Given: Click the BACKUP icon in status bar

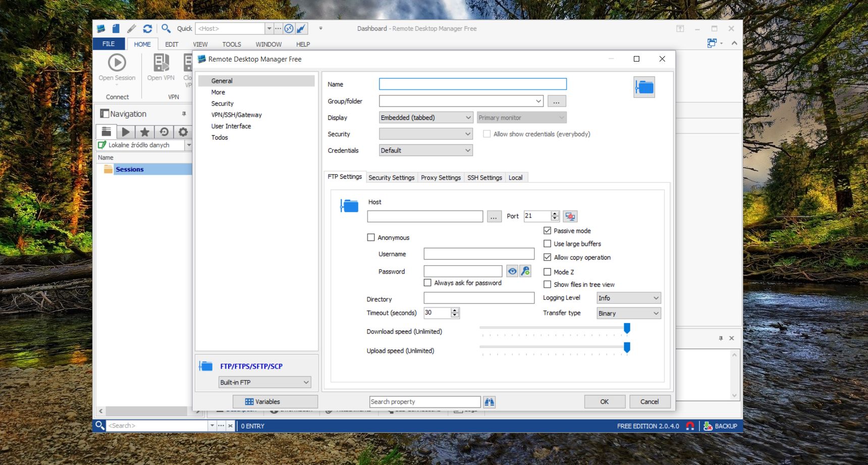Looking at the screenshot, I should [708, 426].
